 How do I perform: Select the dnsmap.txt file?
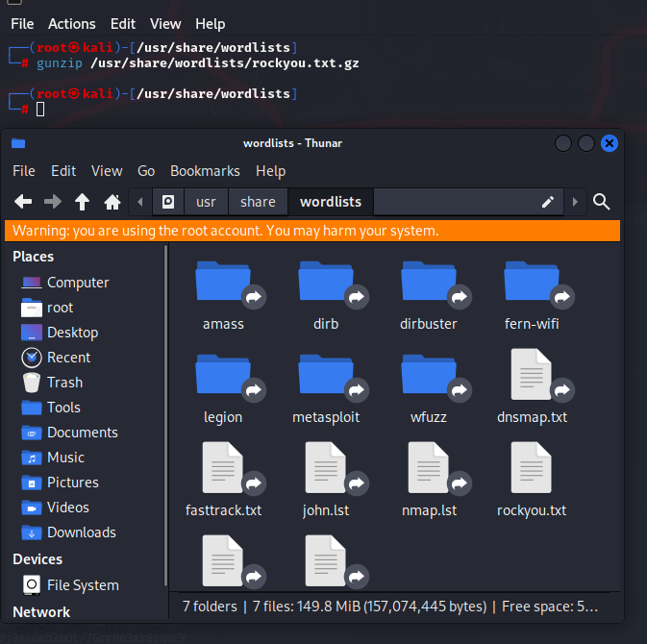click(x=532, y=387)
